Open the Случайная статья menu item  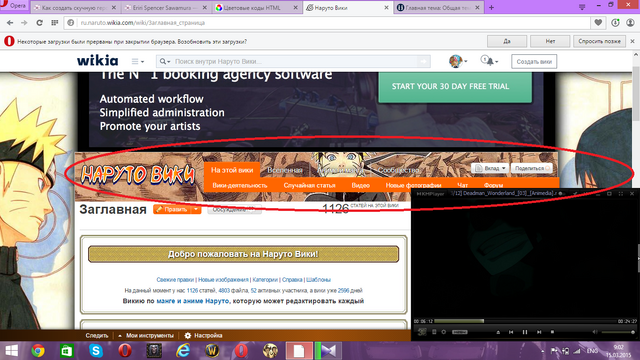click(x=309, y=185)
